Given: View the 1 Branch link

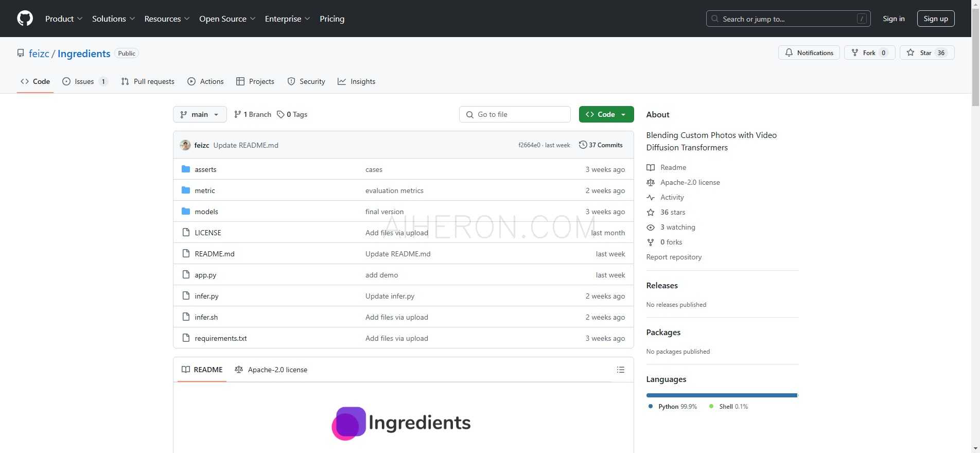Looking at the screenshot, I should 252,114.
